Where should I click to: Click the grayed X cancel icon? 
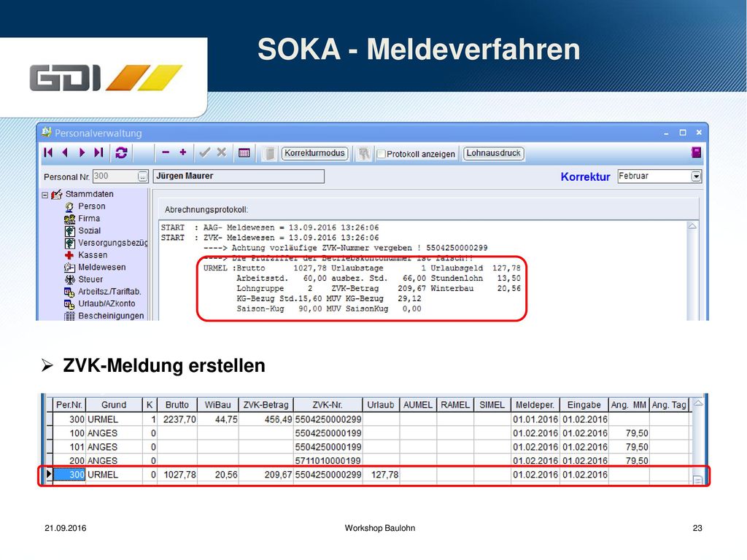click(222, 152)
